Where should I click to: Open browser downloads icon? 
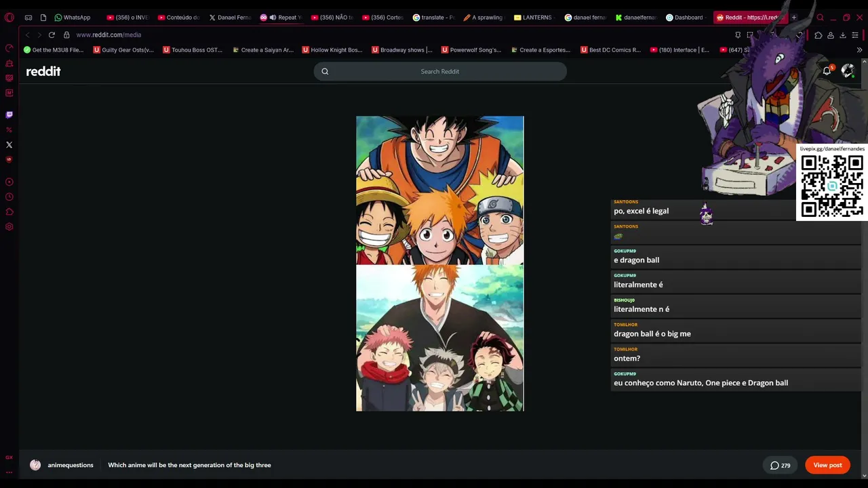(x=843, y=35)
